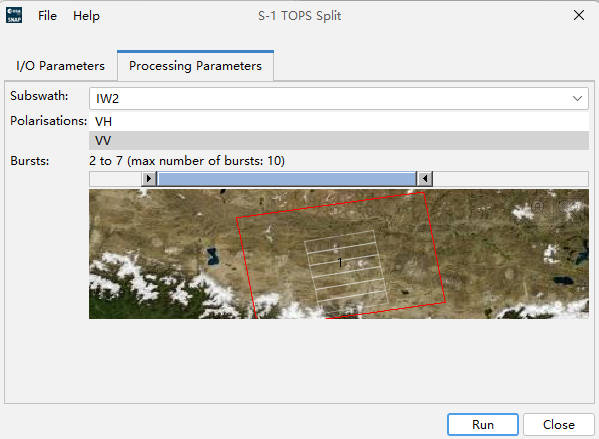The height and width of the screenshot is (439, 599).
Task: Switch to the I/O Parameters tab
Action: (60, 66)
